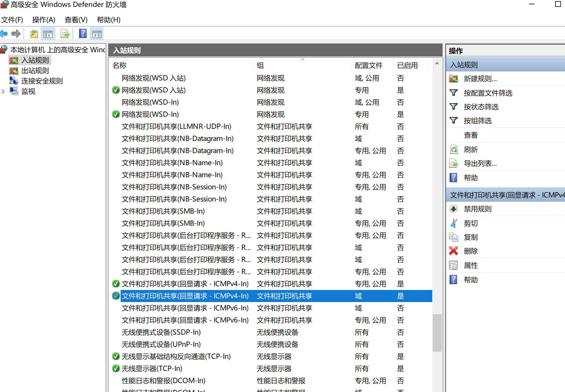Open the 查看(V) menu
565x392 pixels.
pos(76,20)
